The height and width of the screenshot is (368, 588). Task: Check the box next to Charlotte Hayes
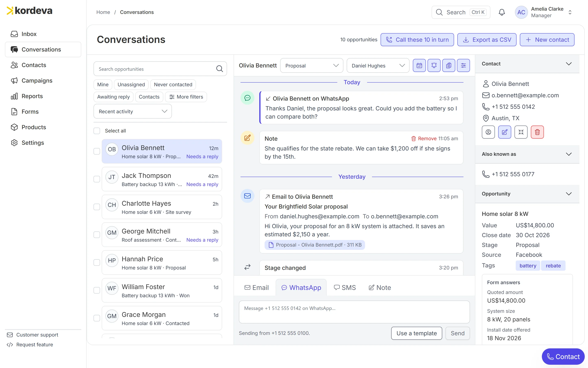tap(97, 207)
